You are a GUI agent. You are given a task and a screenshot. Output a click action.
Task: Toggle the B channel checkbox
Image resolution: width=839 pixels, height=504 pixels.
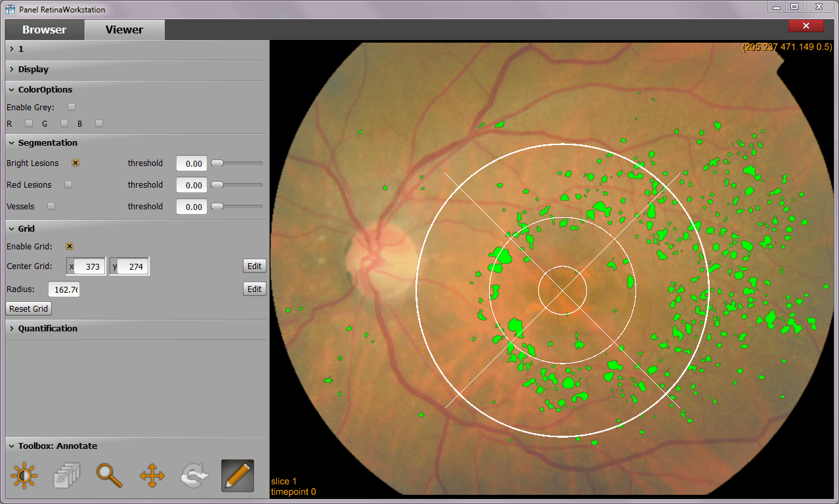pyautogui.click(x=99, y=123)
